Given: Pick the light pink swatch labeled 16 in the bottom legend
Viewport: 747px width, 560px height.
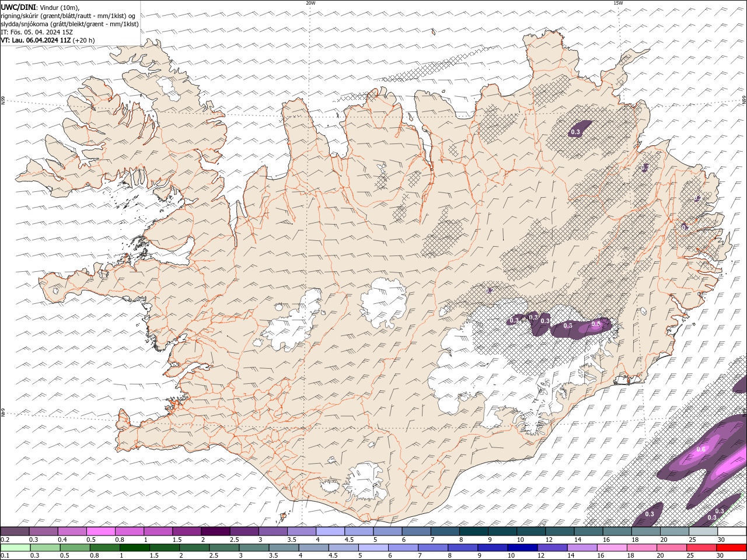Looking at the screenshot, I should (x=612, y=547).
